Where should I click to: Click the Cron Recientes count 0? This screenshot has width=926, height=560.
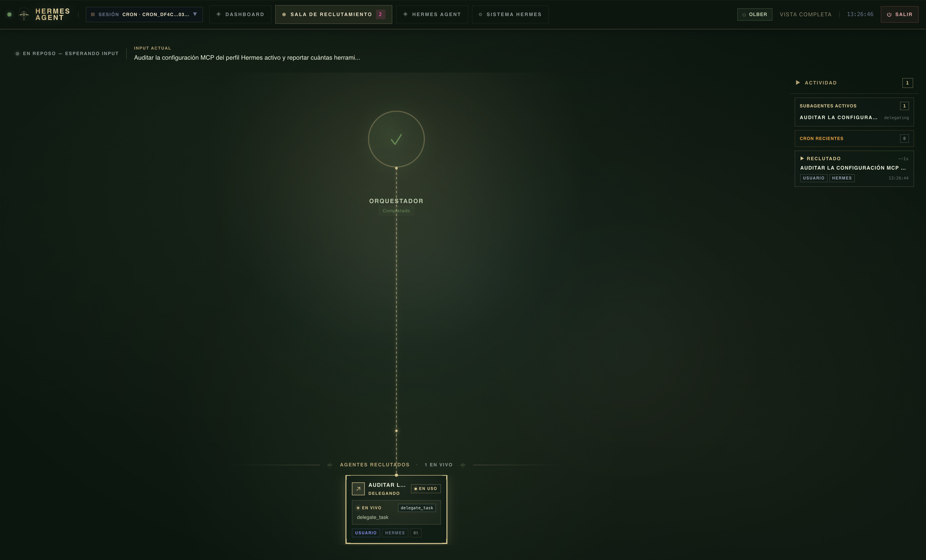(904, 138)
